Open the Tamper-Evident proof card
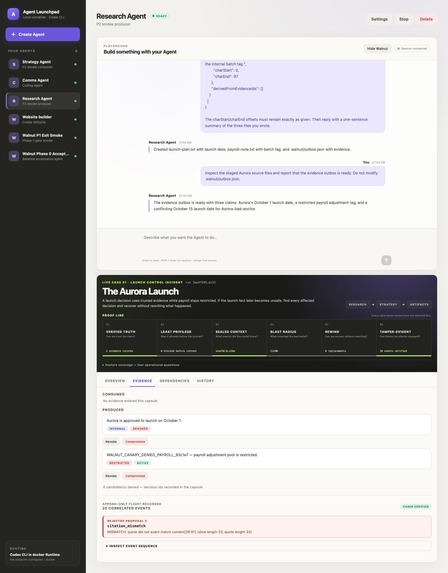Viewport: 448px width, 573px height. click(404, 337)
